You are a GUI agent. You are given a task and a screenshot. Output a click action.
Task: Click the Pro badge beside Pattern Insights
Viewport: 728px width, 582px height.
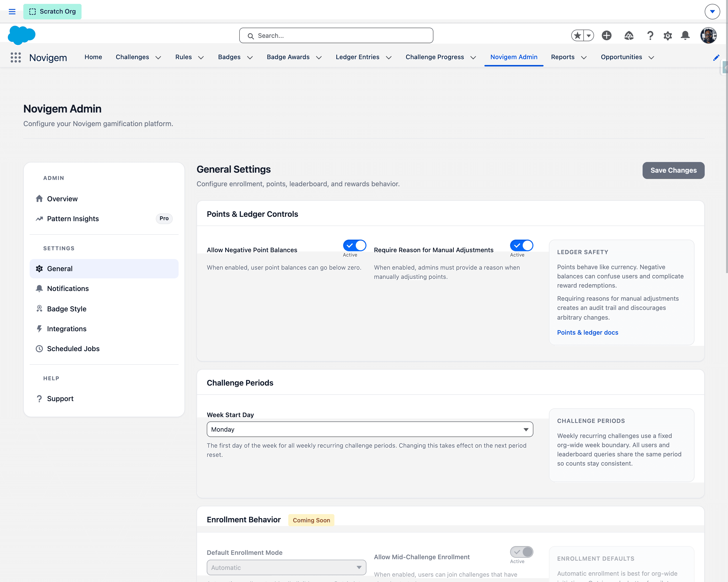pos(164,218)
